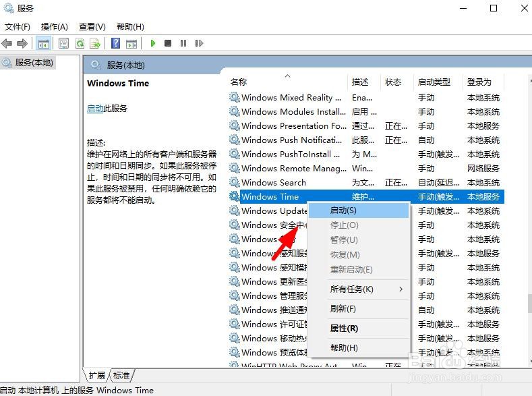Viewport: 532px width, 396px height.
Task: Click the gear icon of Windows PushToInstall row
Action: click(234, 154)
